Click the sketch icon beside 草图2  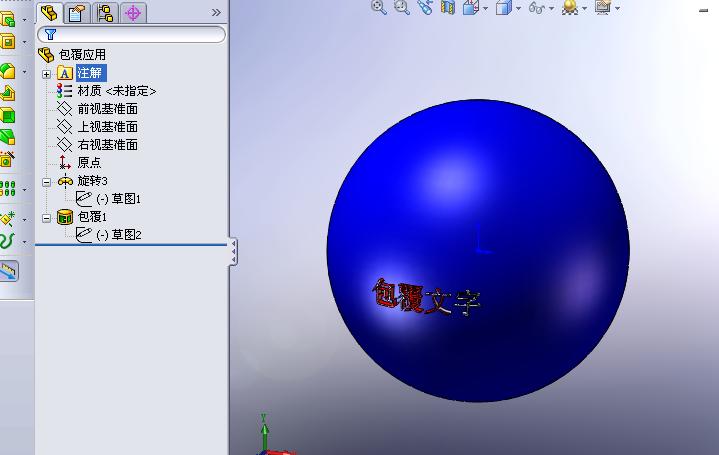point(84,234)
